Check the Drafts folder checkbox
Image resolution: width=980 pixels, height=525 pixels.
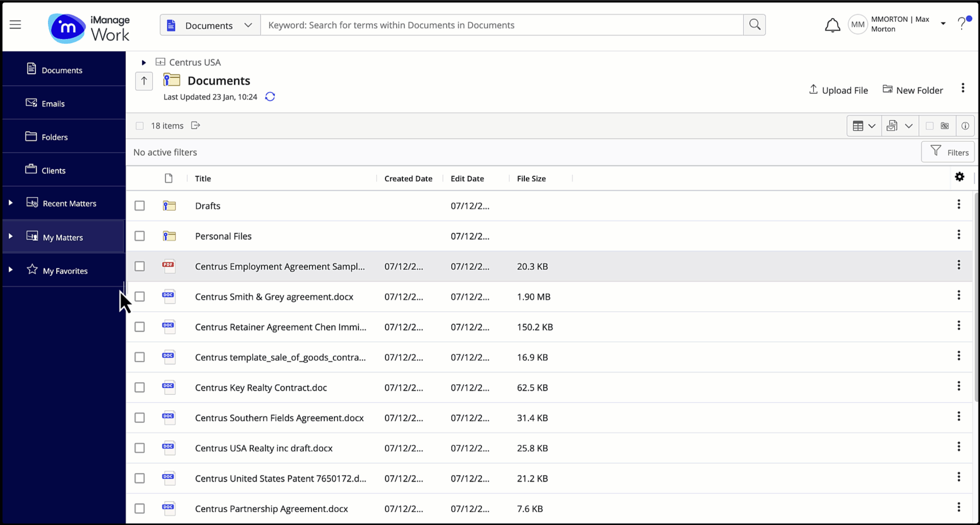click(139, 206)
